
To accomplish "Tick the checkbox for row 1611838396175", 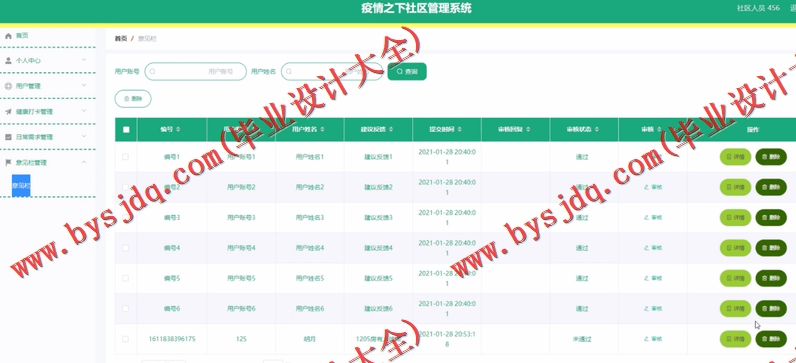I will click(125, 339).
